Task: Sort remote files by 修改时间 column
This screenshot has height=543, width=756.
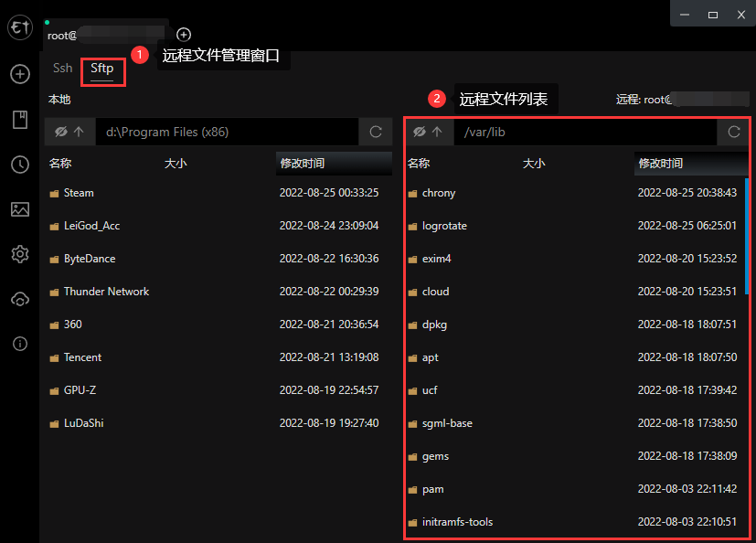Action: [x=691, y=164]
